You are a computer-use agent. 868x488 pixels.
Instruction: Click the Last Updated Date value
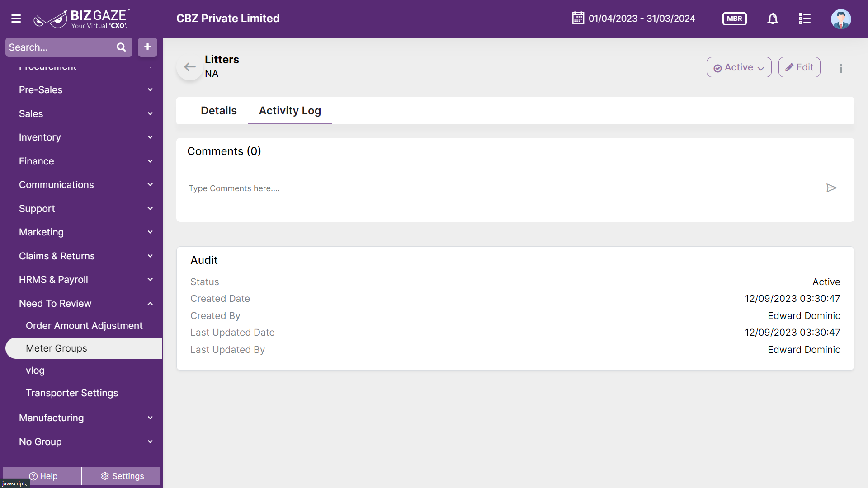[793, 333]
